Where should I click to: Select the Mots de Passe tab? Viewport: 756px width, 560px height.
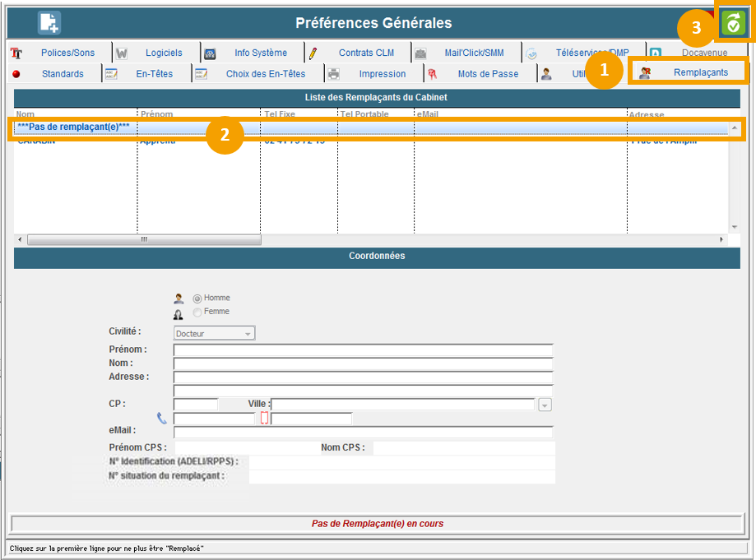click(488, 74)
